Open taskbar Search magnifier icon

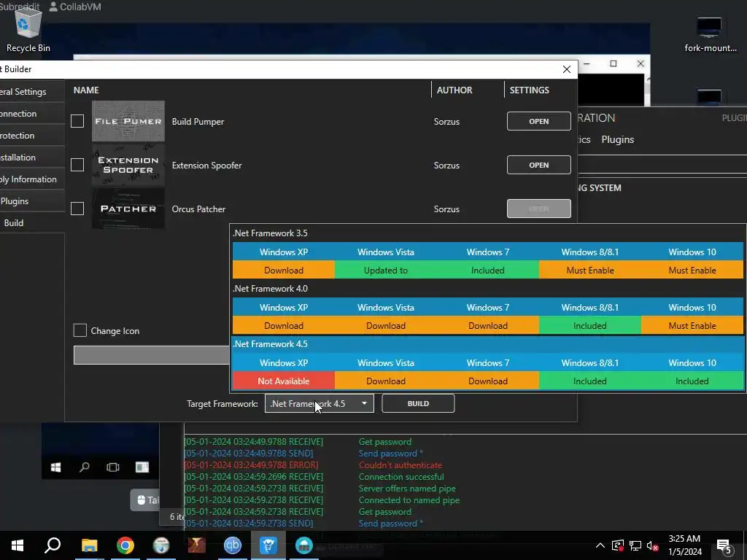click(53, 545)
